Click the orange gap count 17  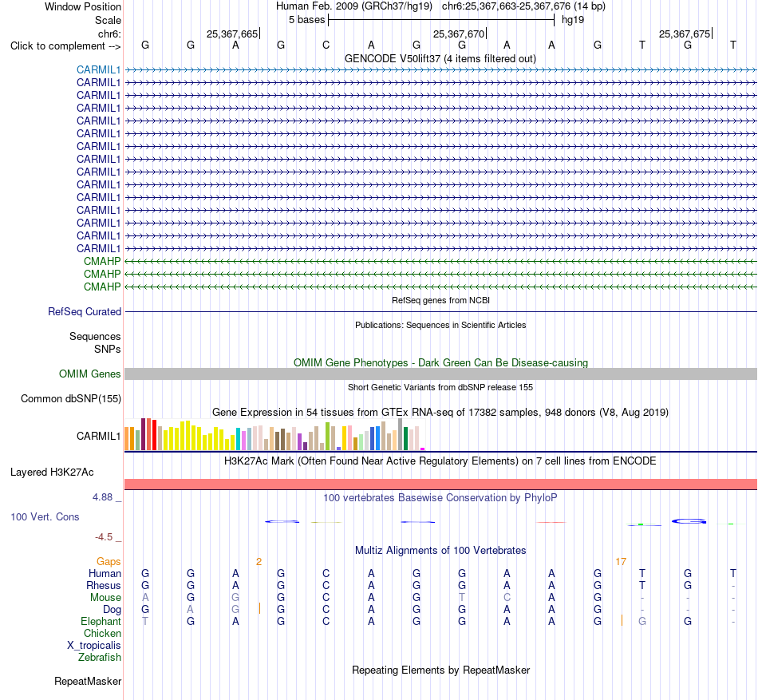pos(621,561)
